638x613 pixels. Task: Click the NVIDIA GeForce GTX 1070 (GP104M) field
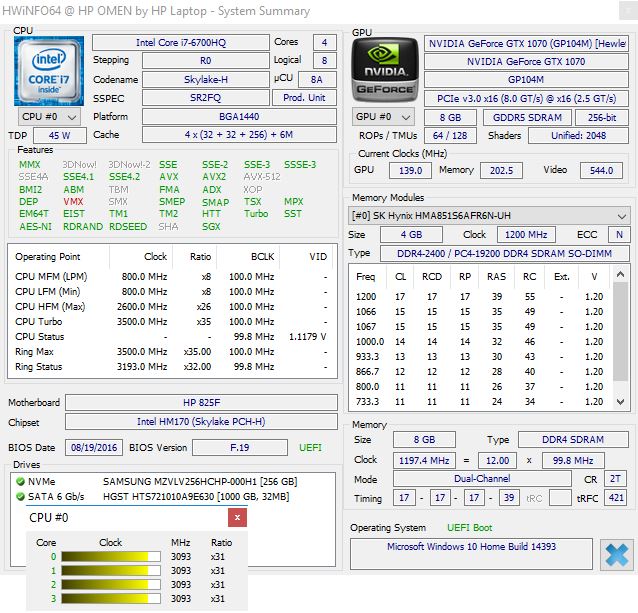tap(527, 44)
